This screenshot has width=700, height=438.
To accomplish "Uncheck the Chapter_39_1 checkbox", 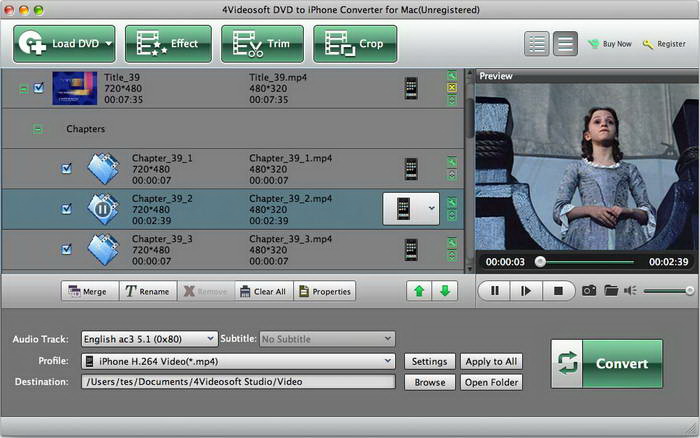I will tap(67, 168).
